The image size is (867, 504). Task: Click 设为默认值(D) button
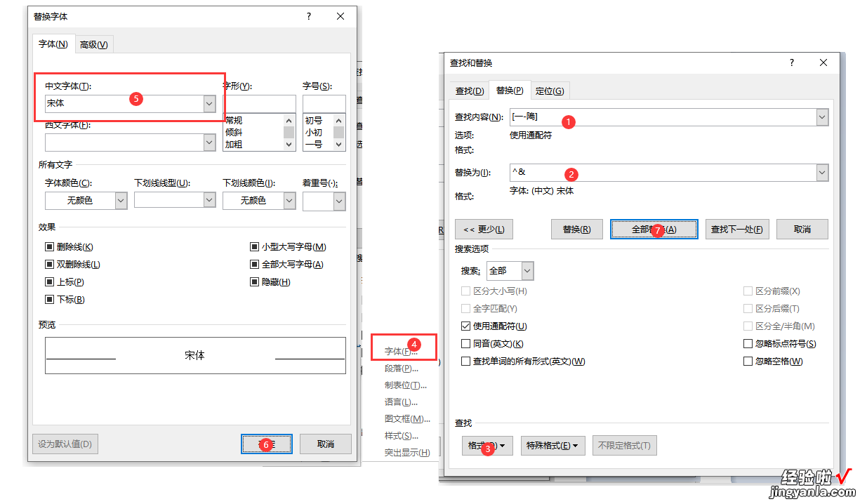pyautogui.click(x=65, y=444)
